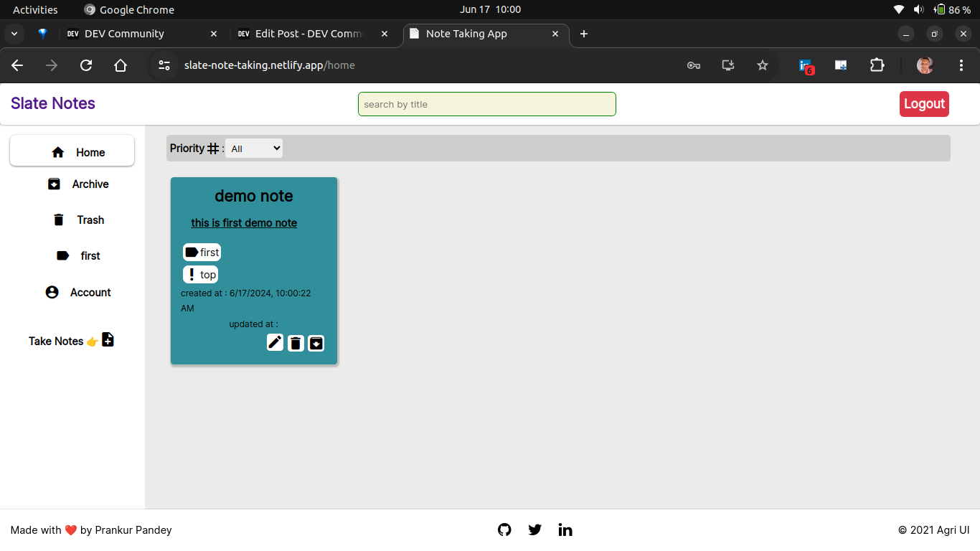Switch to the Edit Post - DEV Community tab
The image size is (980, 551).
pos(314,34)
